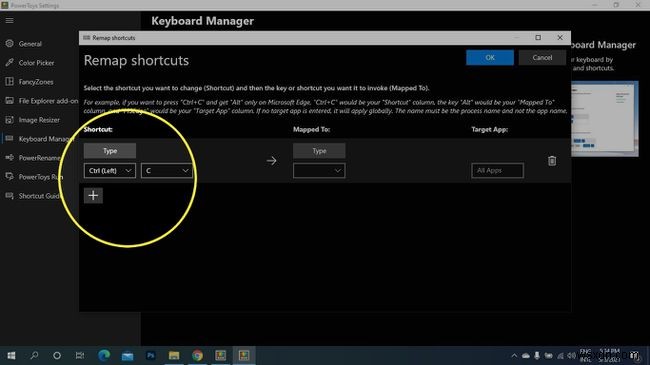650x365 pixels.
Task: Launch Google Chrome from taskbar
Action: 197,355
